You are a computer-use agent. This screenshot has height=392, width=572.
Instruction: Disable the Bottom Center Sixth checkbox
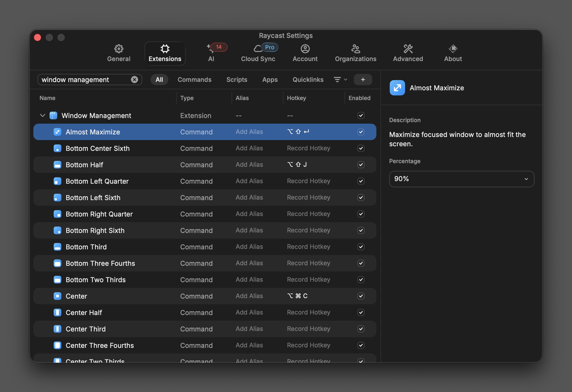click(361, 148)
